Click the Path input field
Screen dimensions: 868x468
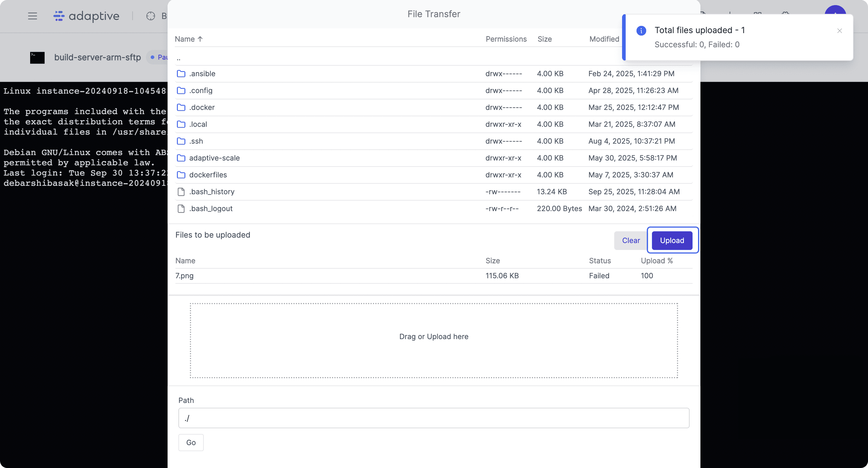(x=433, y=418)
